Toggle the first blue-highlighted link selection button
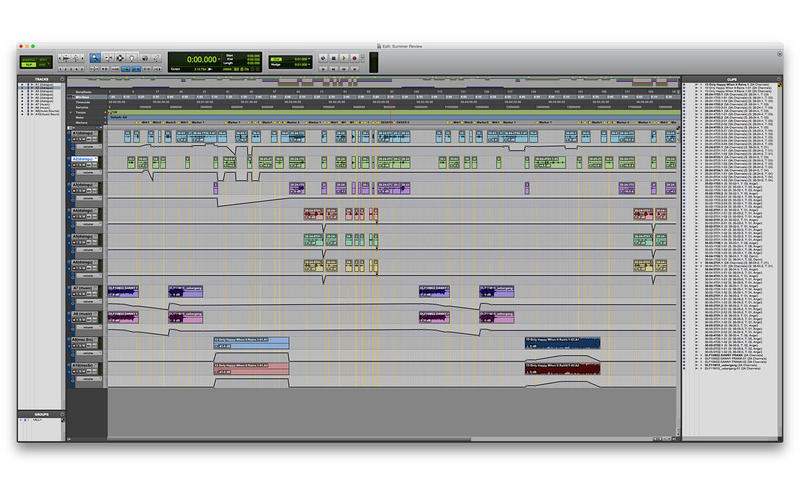The width and height of the screenshot is (800, 500). pos(126,69)
